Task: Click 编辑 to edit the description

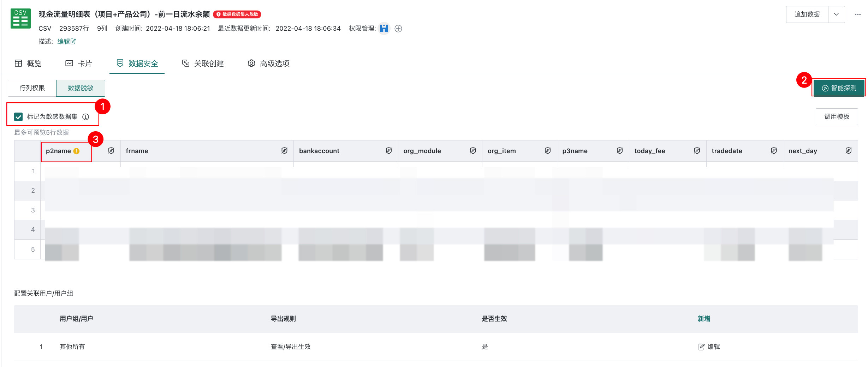Action: point(66,41)
